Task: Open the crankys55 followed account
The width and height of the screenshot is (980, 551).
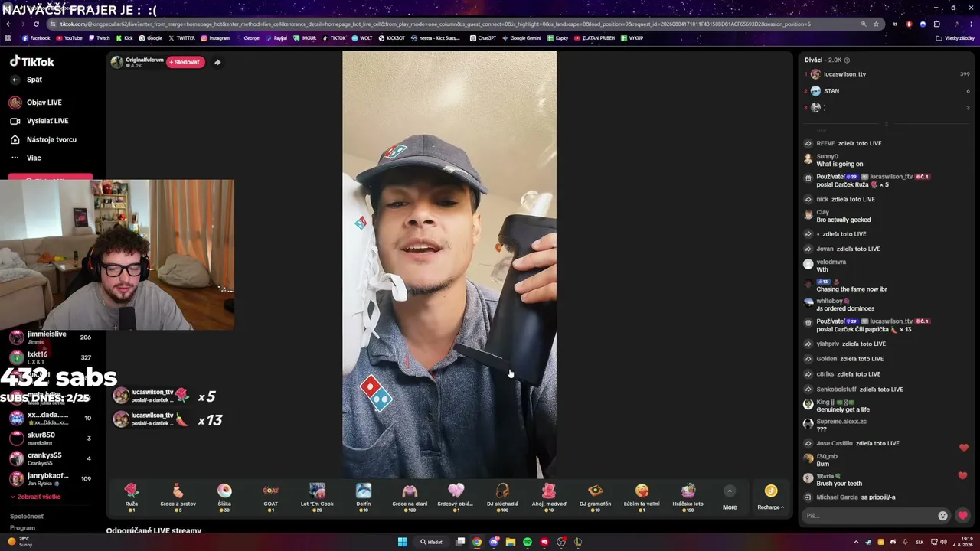Action: pos(51,458)
